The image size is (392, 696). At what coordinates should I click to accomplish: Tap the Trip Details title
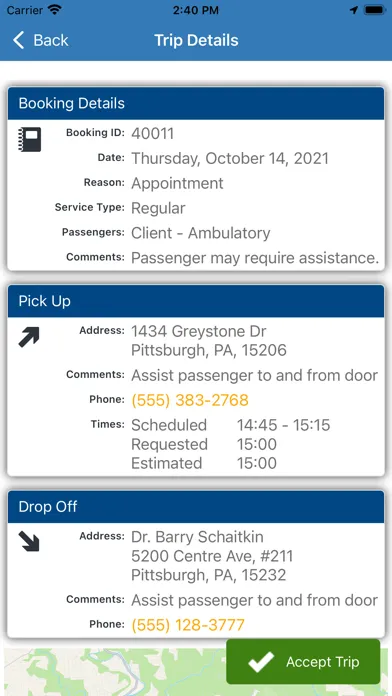[x=196, y=40]
